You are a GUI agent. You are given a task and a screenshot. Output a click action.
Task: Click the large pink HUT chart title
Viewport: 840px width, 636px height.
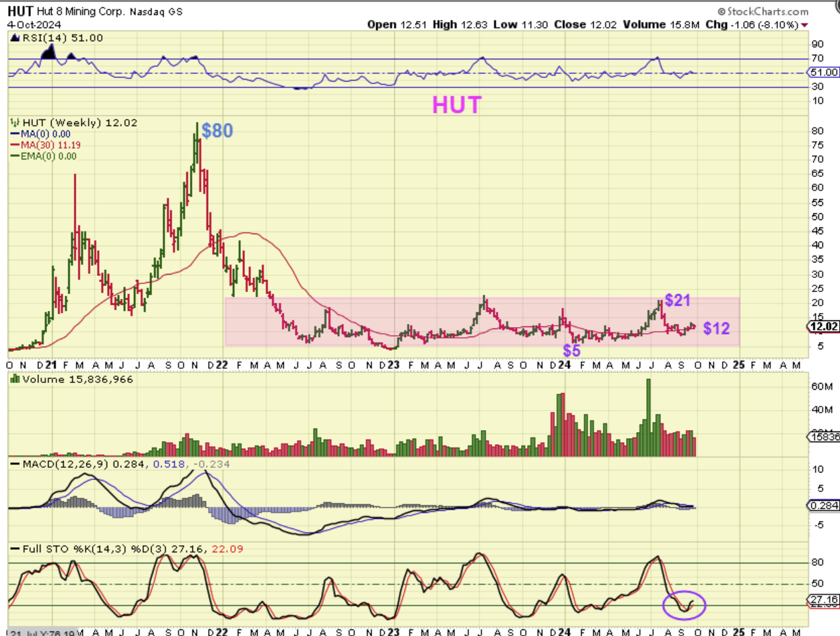click(457, 105)
